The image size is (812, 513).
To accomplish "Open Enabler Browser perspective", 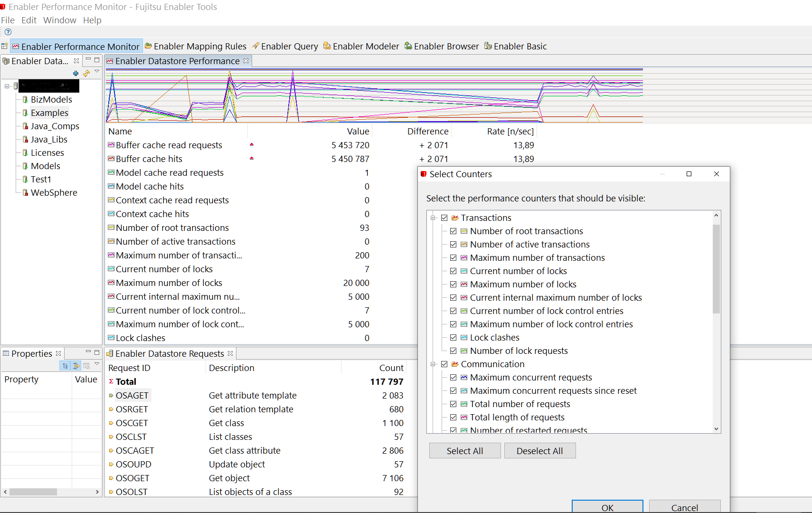I will (x=442, y=46).
